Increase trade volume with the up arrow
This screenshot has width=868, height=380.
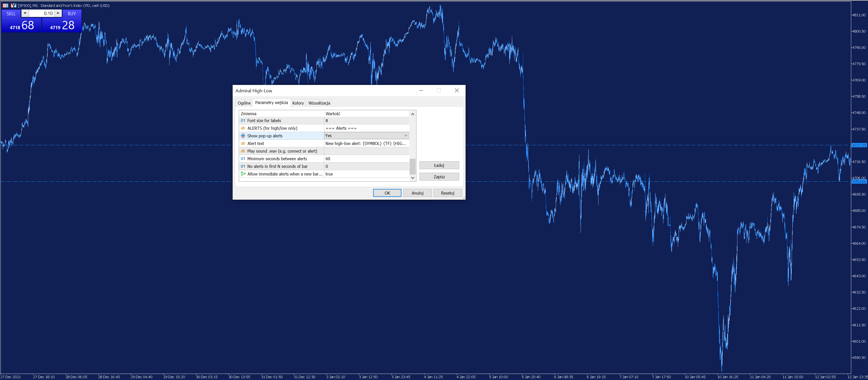click(58, 13)
